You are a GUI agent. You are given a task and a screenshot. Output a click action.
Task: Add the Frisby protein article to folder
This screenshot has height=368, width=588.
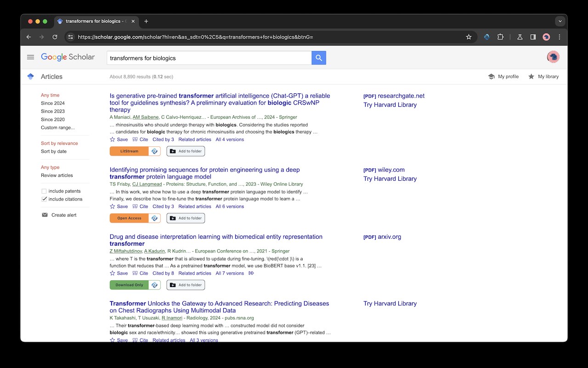(x=186, y=218)
